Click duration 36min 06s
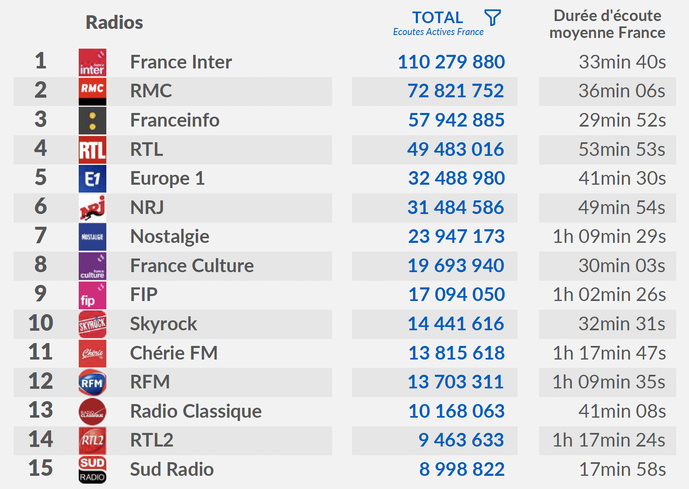Image resolution: width=689 pixels, height=489 pixels. pos(622,91)
